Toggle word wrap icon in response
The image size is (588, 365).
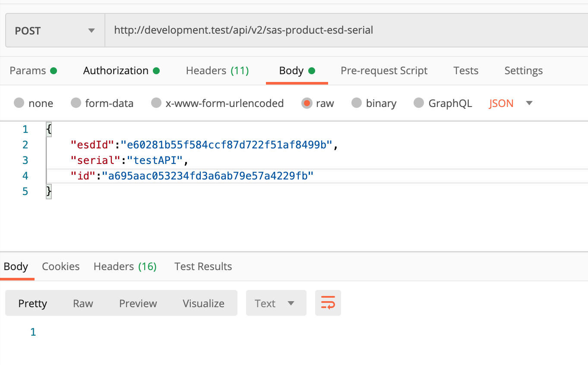[x=328, y=303]
